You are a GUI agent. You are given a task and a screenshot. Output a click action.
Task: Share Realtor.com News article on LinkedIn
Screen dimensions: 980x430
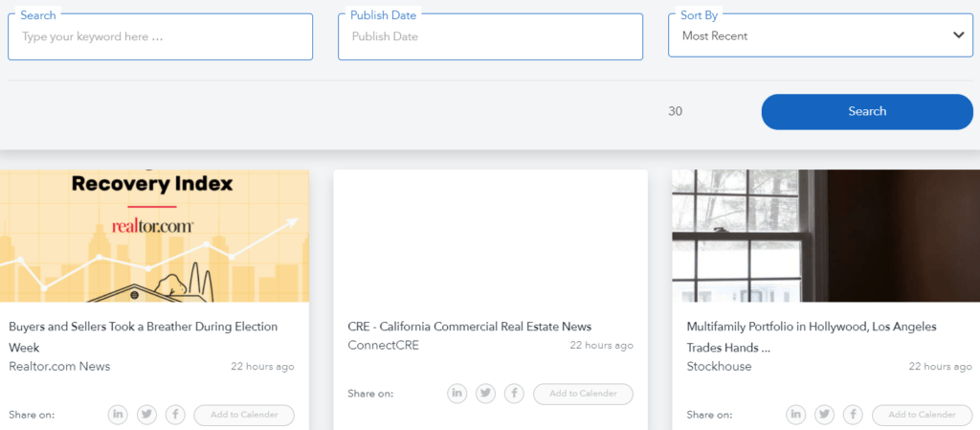(118, 415)
